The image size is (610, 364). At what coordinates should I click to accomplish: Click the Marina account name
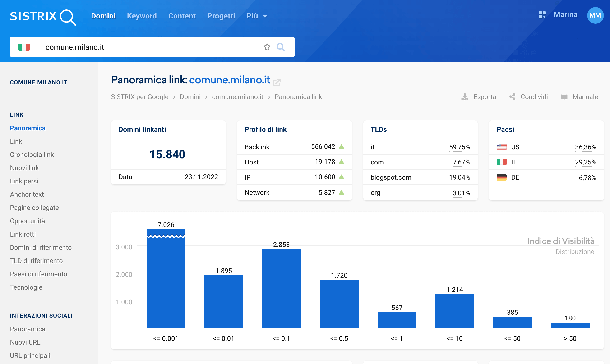pos(565,15)
